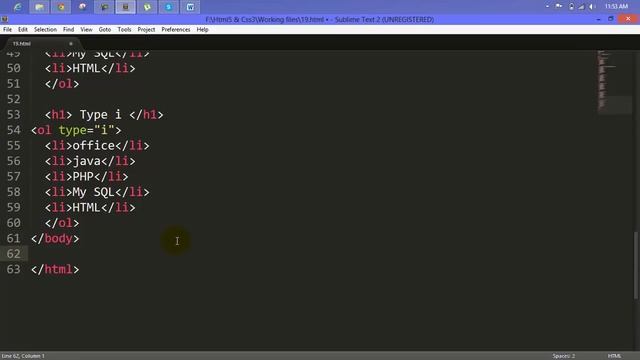This screenshot has width=640, height=360.
Task: Click the vertical scrollbar thumb
Action: pyautogui.click(x=636, y=265)
